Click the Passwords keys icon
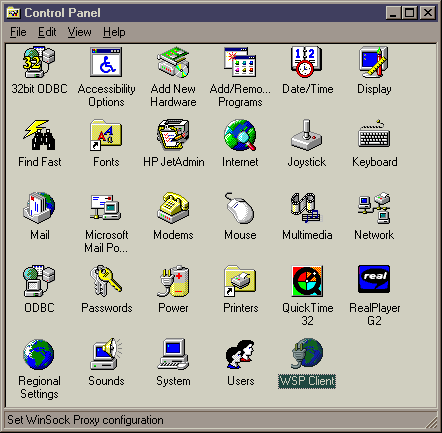Screen dimensions: 442x433 point(106,281)
